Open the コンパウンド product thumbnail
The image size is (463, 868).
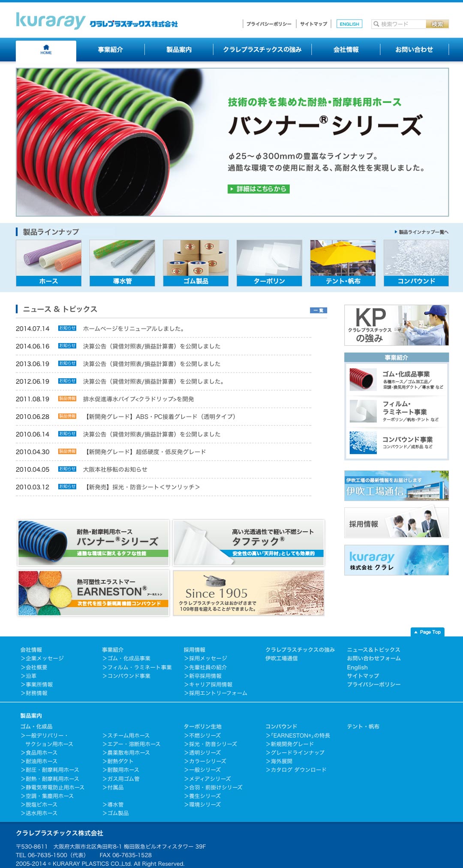(416, 263)
